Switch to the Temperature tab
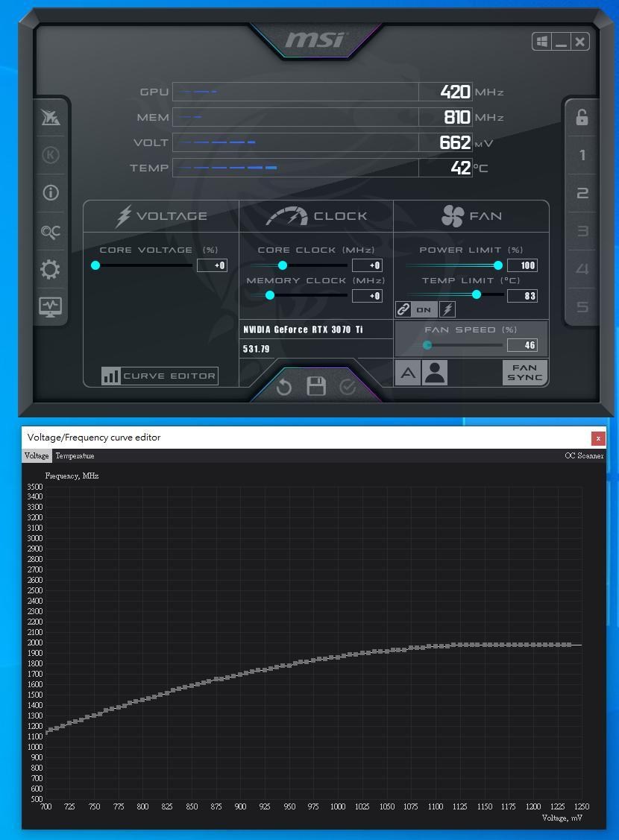The width and height of the screenshot is (619, 840). point(75,455)
